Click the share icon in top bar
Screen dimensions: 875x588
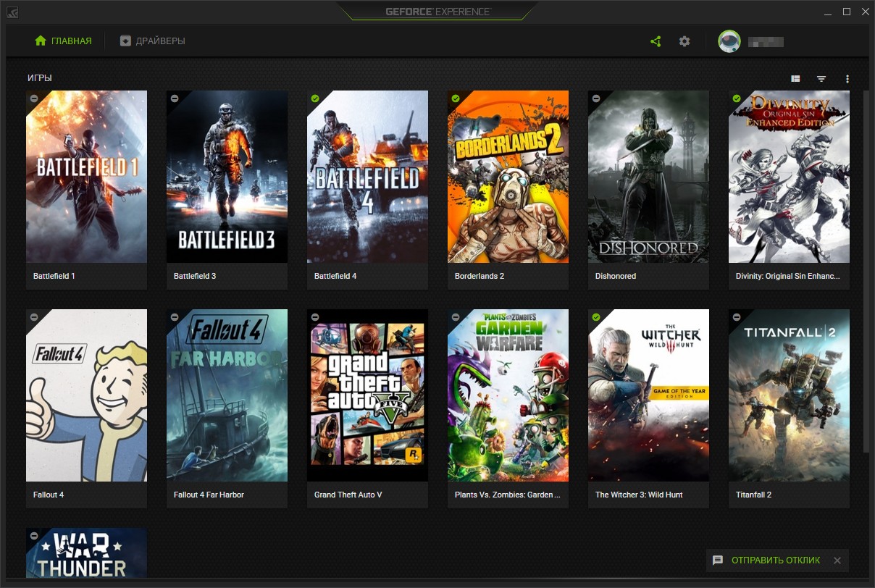pyautogui.click(x=656, y=41)
